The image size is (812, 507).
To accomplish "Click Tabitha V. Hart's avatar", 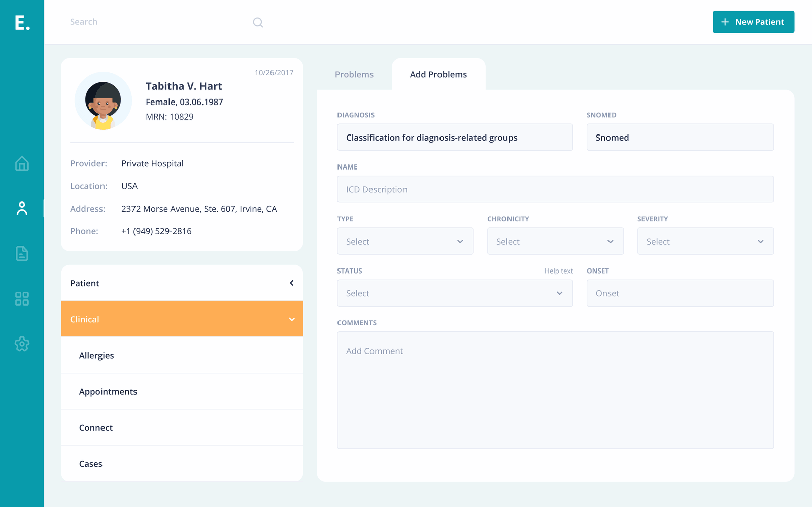I will [x=103, y=101].
